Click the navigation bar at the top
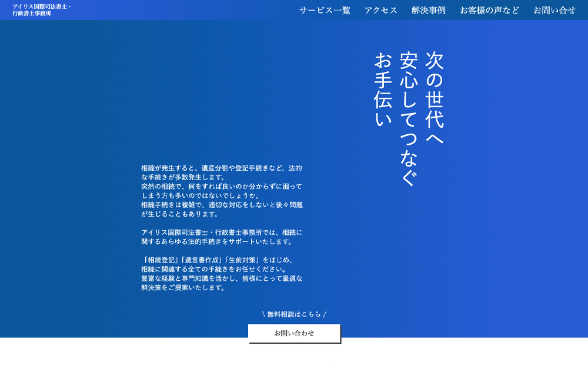This screenshot has width=588, height=365. [294, 10]
